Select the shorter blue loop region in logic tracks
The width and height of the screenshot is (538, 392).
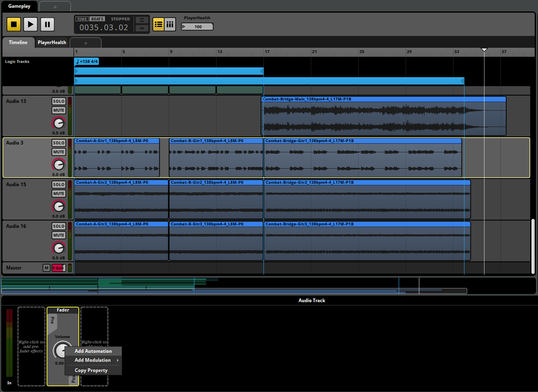(169, 71)
